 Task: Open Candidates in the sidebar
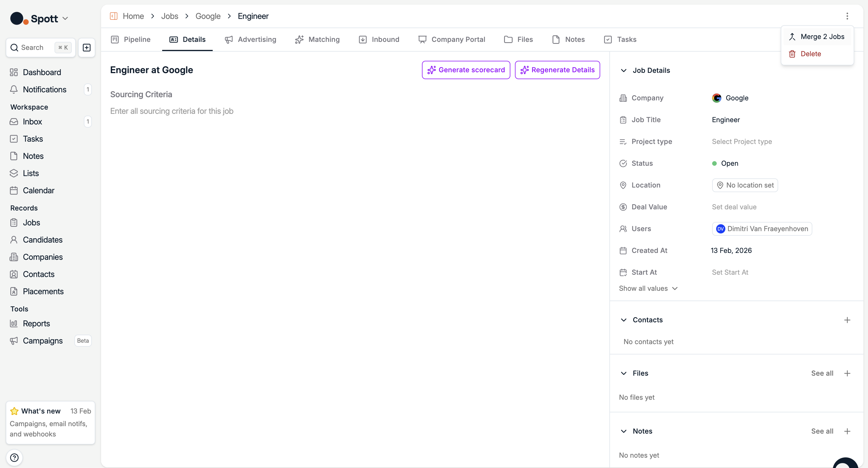(51, 240)
